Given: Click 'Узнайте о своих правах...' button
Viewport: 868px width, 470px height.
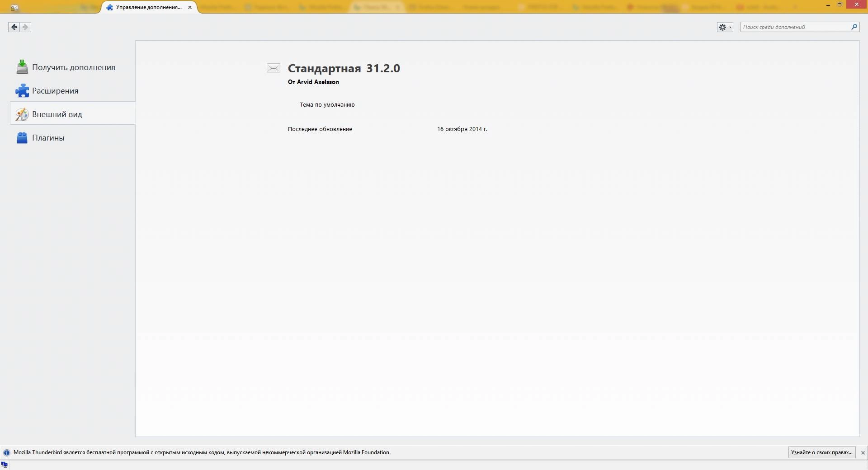Looking at the screenshot, I should 821,452.
